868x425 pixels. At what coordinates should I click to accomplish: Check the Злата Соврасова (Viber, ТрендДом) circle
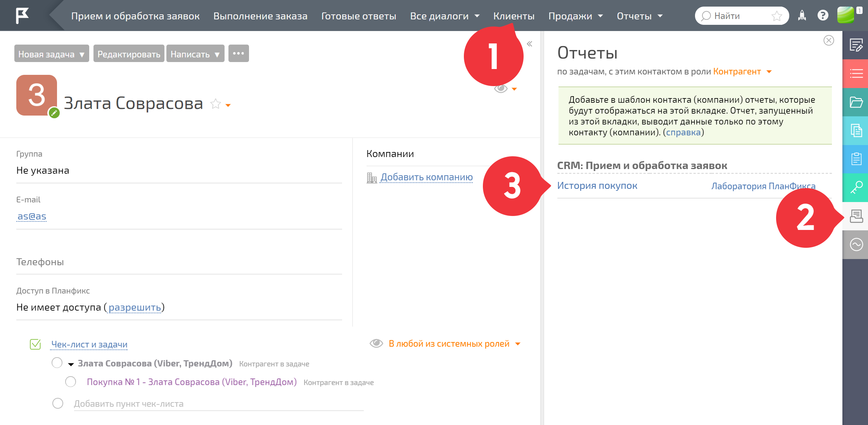point(57,363)
